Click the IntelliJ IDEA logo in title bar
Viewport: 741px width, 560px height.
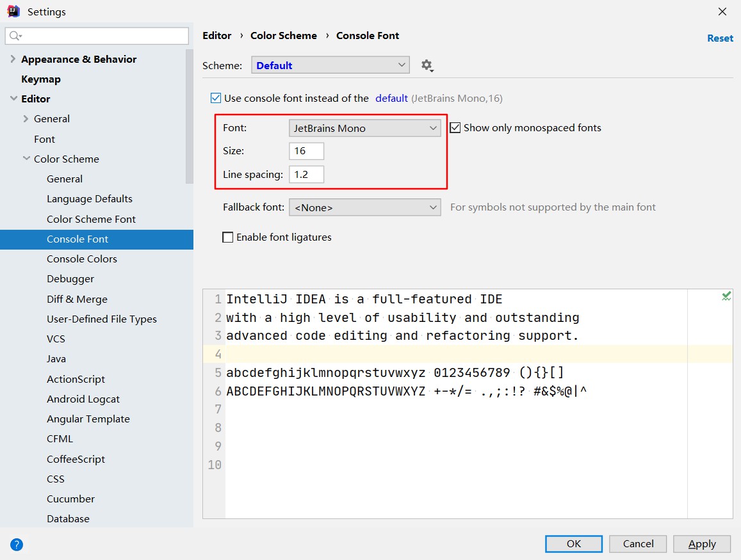13,12
